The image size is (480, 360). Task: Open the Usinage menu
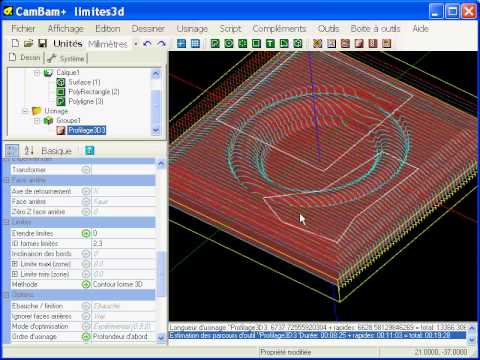(192, 29)
